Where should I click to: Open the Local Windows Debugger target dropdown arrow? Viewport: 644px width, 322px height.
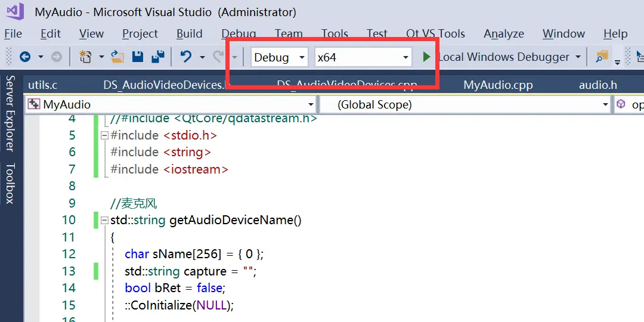[x=578, y=57]
